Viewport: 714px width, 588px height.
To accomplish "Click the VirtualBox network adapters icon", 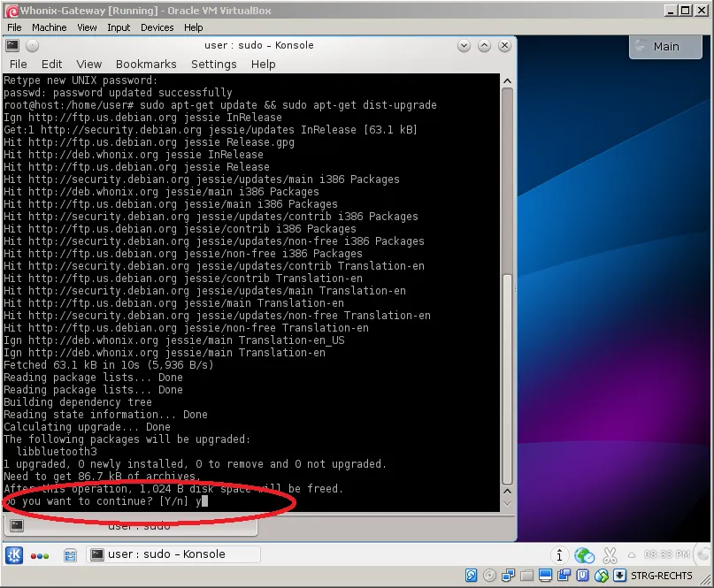I will click(x=508, y=576).
